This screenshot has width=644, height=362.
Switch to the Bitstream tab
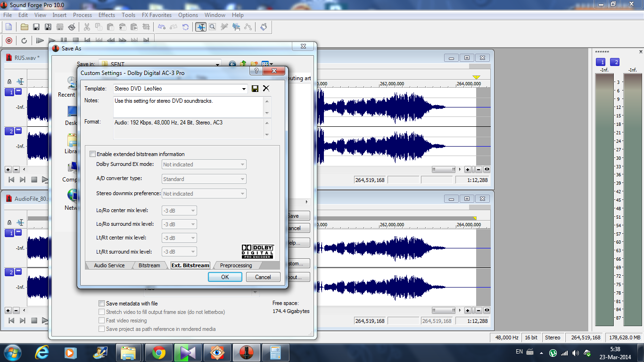149,265
